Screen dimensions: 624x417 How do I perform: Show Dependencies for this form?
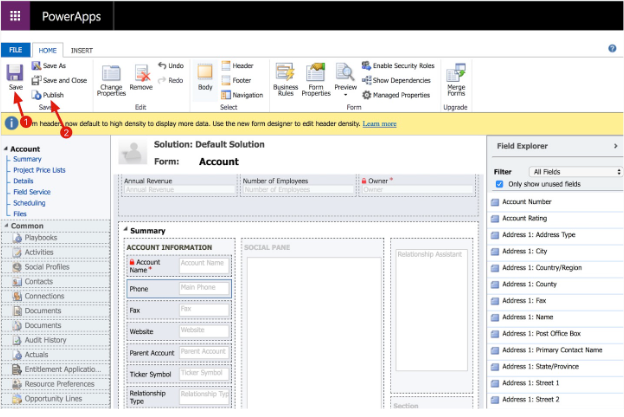(396, 80)
